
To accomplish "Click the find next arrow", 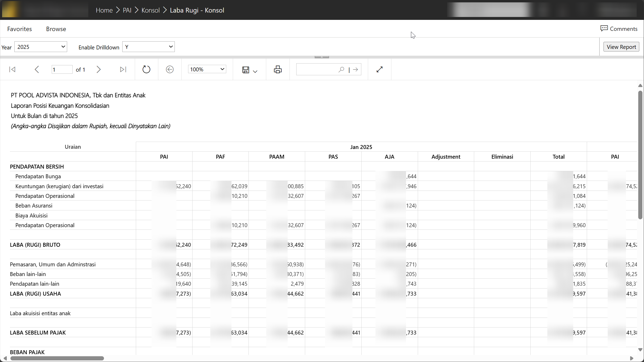I will 355,70.
